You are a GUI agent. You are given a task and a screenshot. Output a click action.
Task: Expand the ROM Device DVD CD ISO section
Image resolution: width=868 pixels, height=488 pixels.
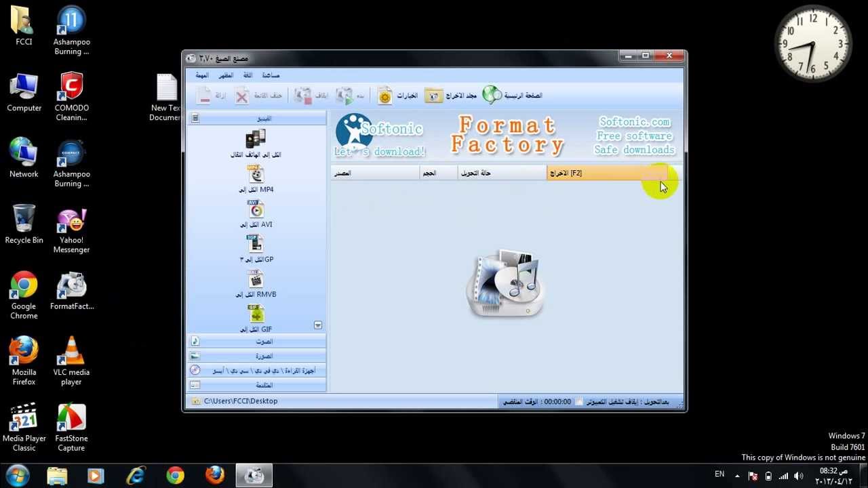257,371
